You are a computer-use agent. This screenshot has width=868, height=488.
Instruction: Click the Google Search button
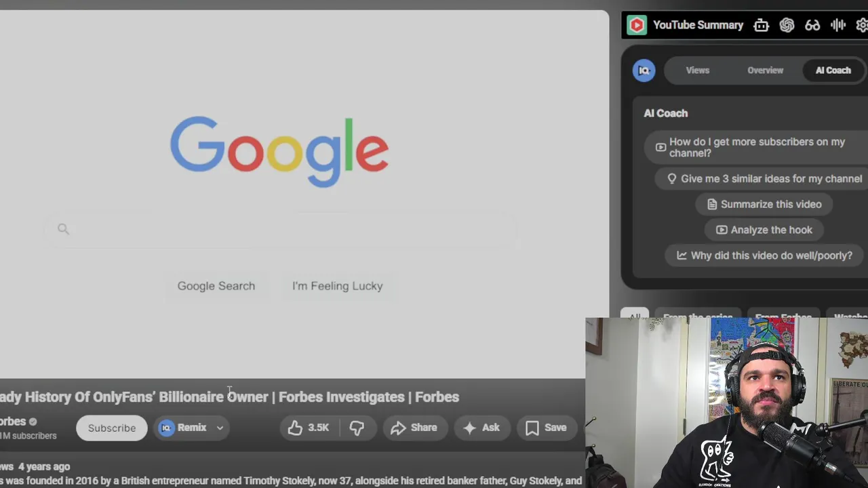[x=216, y=286]
